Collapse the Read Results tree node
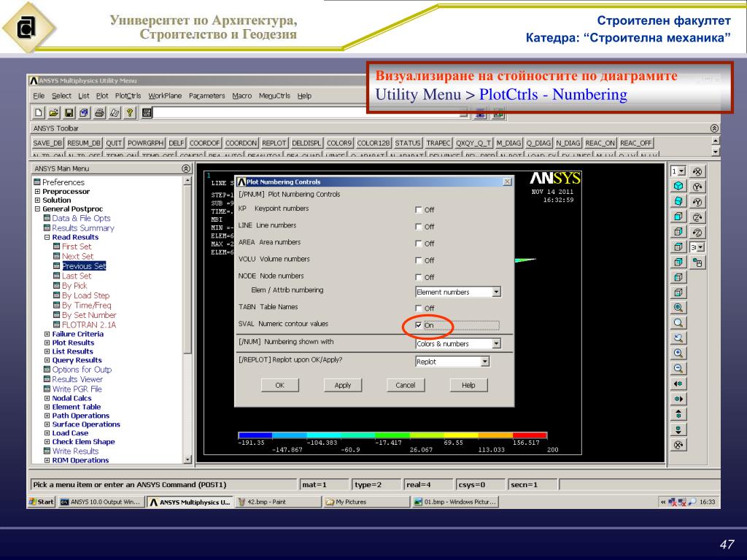 pos(47,237)
